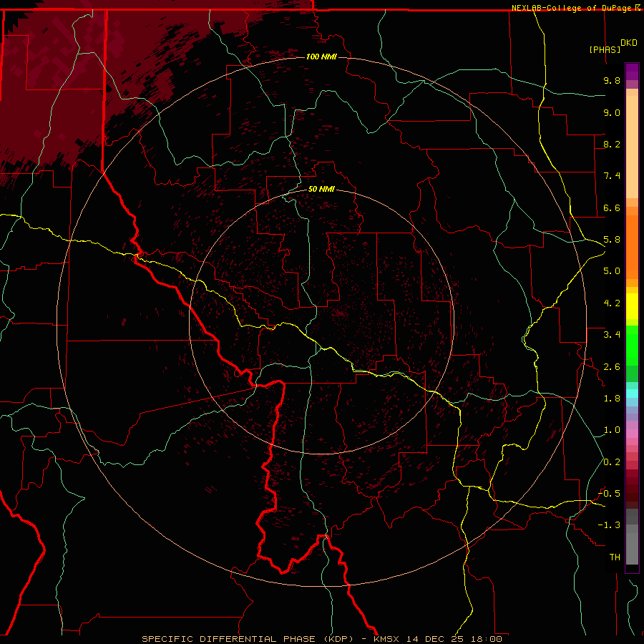Click the 9.0 value on color scale
Screen dimensions: 644x644
tap(612, 112)
